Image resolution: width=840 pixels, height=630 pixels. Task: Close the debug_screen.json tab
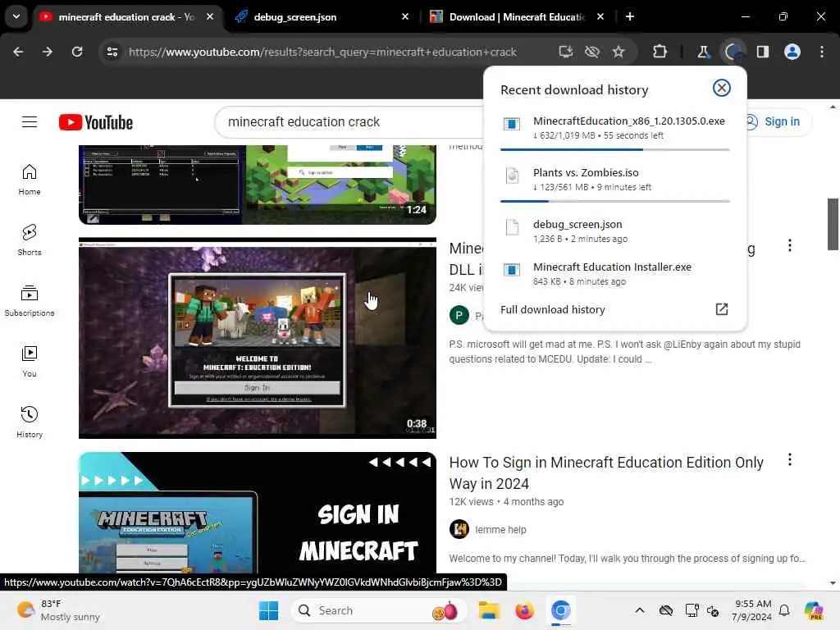(405, 17)
